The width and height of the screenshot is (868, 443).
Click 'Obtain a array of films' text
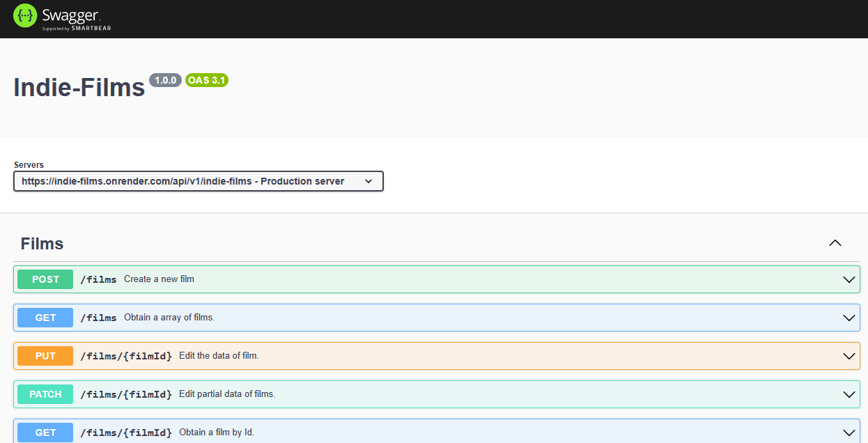169,318
